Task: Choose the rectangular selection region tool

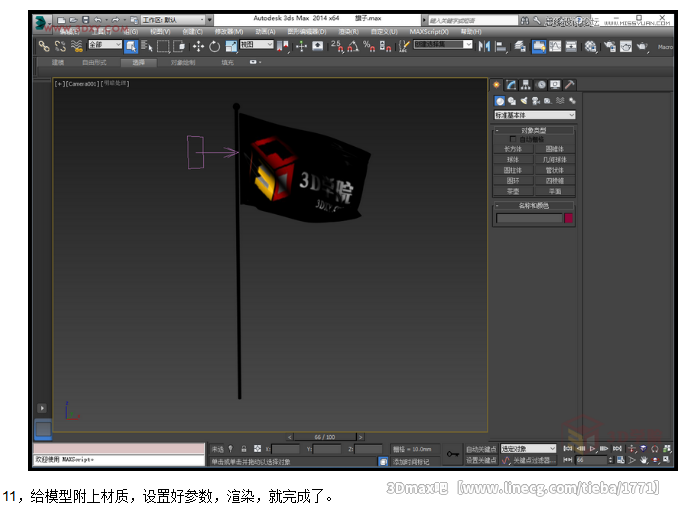Action: tap(163, 46)
